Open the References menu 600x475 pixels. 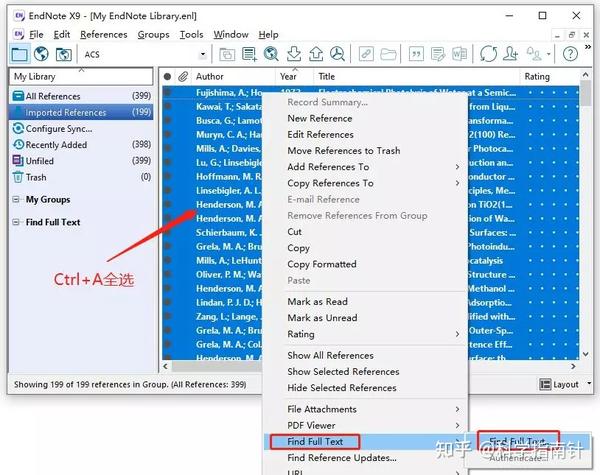[104, 34]
